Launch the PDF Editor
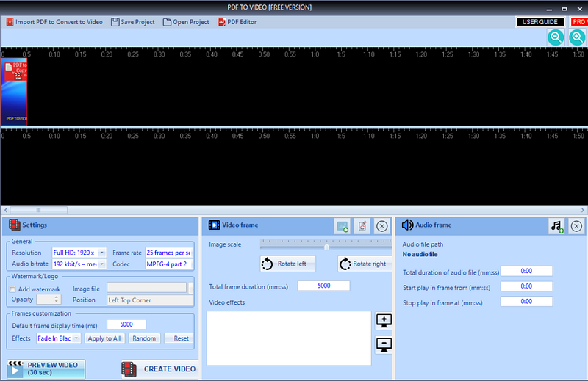Image resolution: width=588 pixels, height=381 pixels. click(237, 22)
